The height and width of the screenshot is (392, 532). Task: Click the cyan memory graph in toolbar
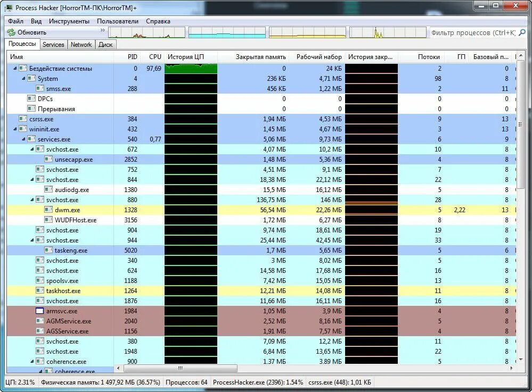pyautogui.click(x=227, y=32)
